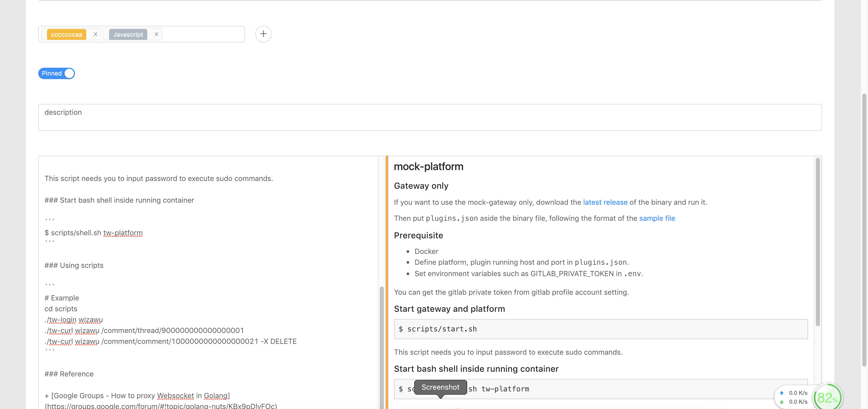Image resolution: width=868 pixels, height=409 pixels.
Task: Remove the Javascript tag
Action: 156,34
